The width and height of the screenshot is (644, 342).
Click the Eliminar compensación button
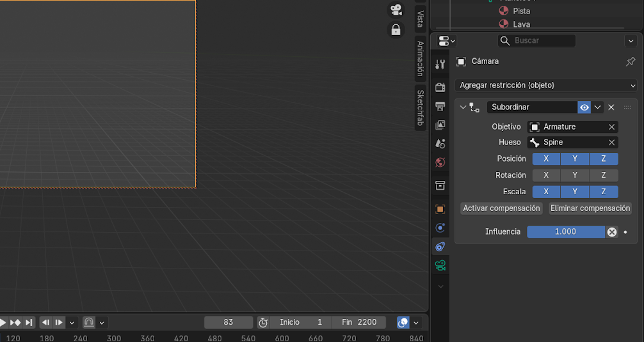coord(590,208)
